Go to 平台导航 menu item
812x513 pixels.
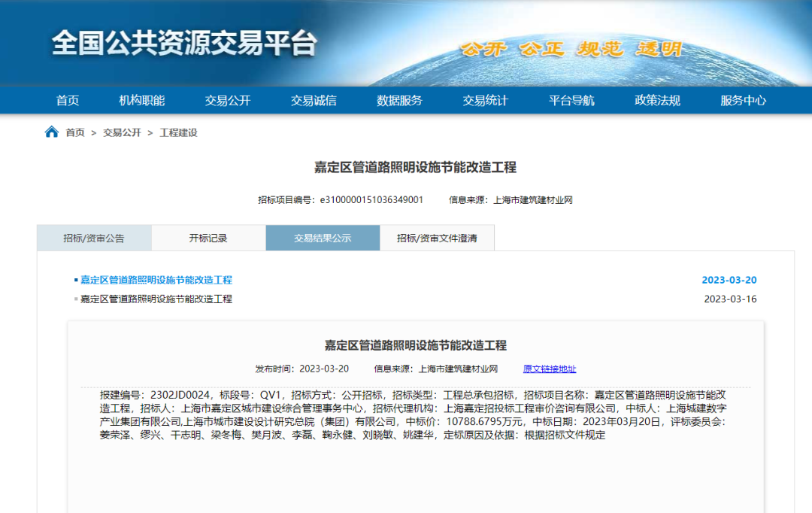pyautogui.click(x=571, y=101)
